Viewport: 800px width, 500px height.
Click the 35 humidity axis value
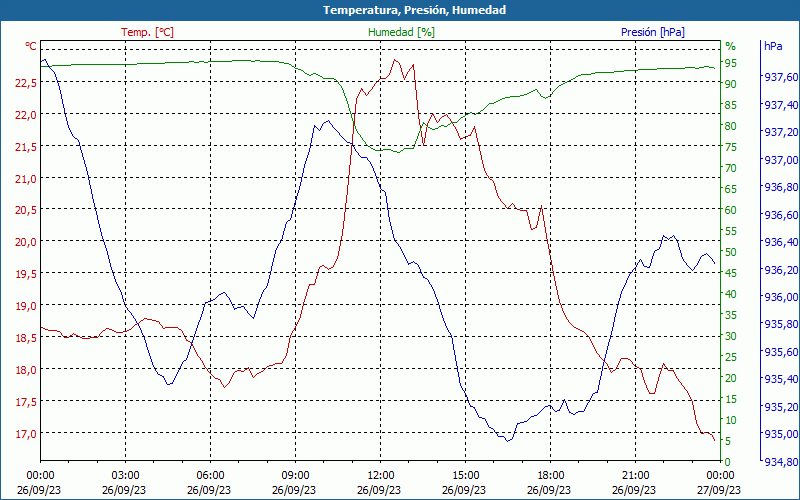[x=731, y=315]
